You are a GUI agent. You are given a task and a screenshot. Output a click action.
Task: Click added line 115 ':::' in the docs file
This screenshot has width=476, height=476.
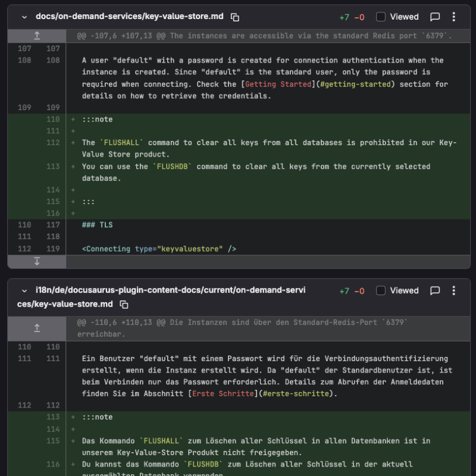(x=88, y=202)
